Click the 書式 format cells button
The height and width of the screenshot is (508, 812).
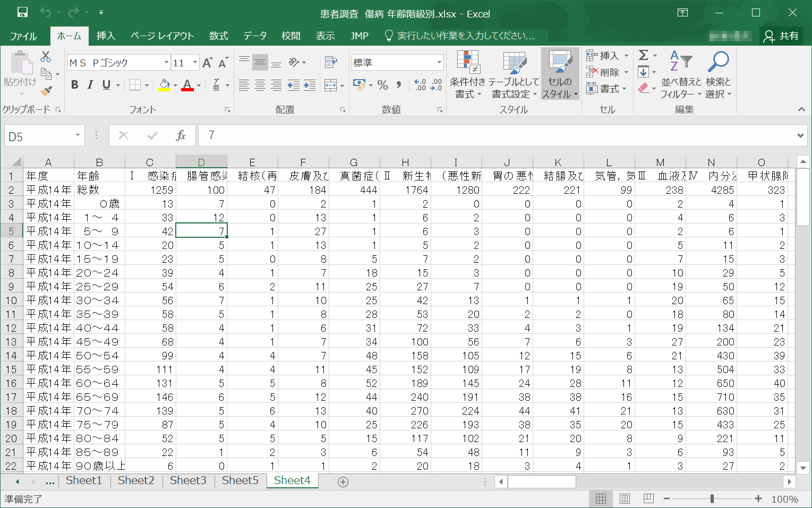pos(606,89)
